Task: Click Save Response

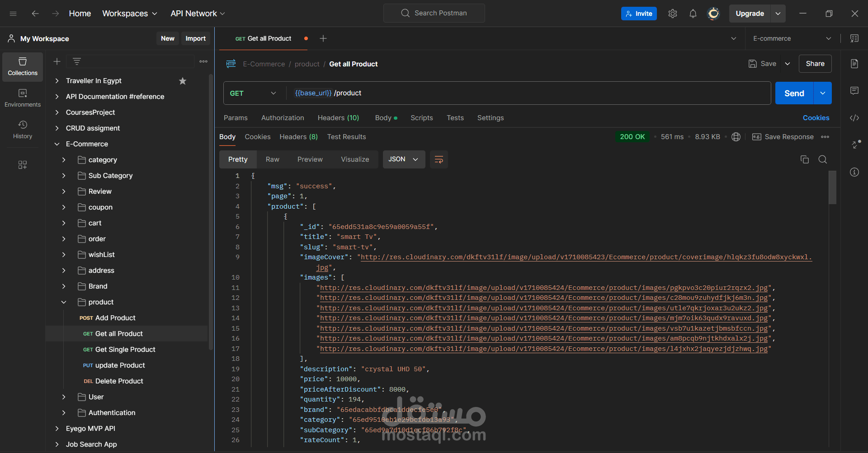Action: click(x=783, y=137)
